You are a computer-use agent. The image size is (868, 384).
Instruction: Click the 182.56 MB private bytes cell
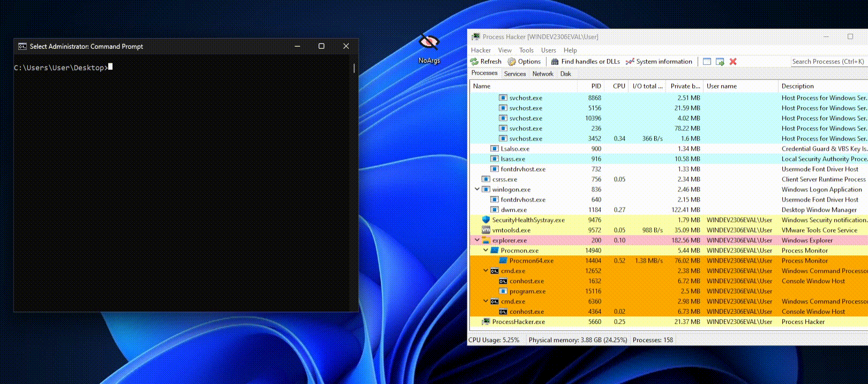coord(686,240)
